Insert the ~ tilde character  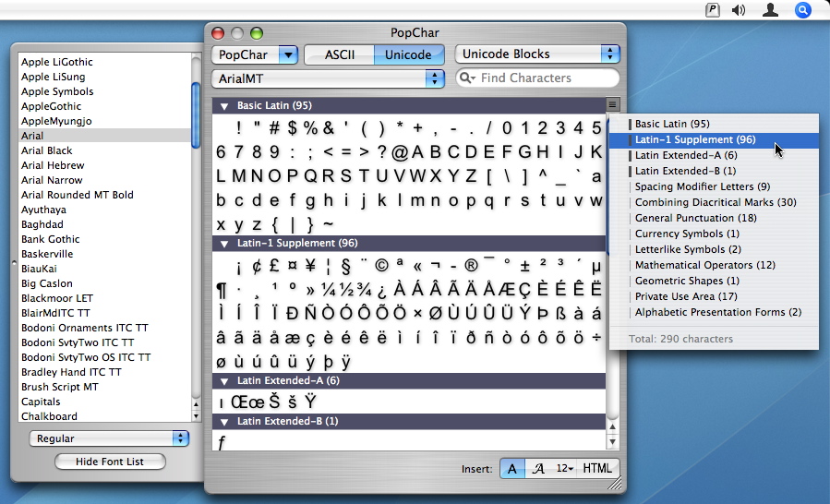tap(328, 224)
